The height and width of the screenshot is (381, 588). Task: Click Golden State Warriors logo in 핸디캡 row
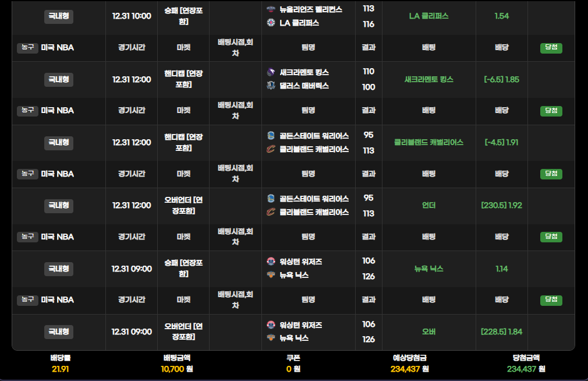pyautogui.click(x=271, y=136)
